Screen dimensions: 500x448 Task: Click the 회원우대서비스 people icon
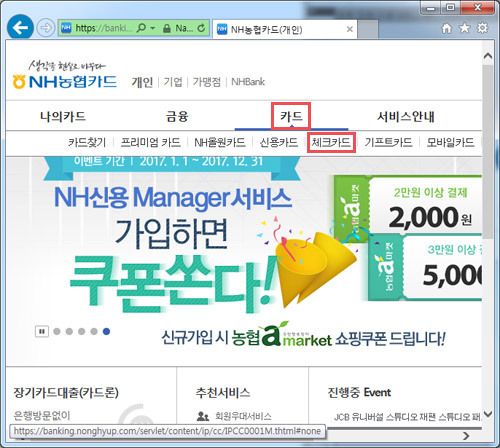point(203,416)
